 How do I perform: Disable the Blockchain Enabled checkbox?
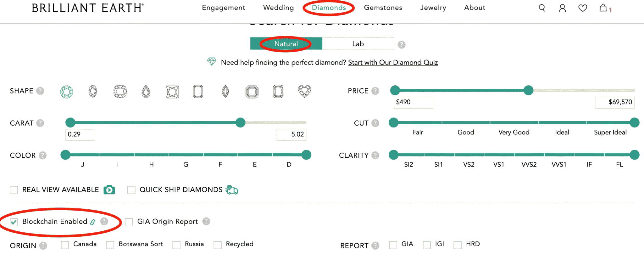13,222
